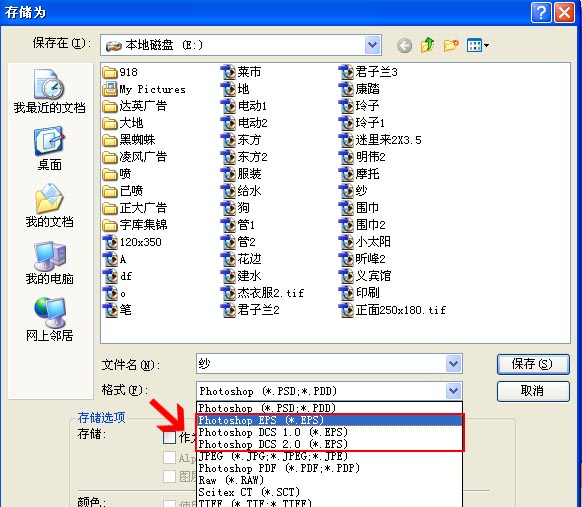Open 我的文档 in the sidebar
The height and width of the screenshot is (507, 582).
(x=49, y=206)
